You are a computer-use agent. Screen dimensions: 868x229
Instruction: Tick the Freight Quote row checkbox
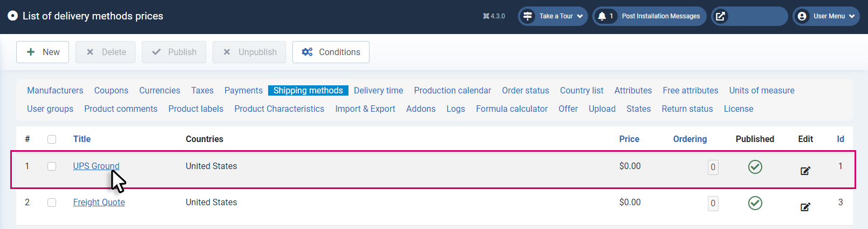(52, 203)
